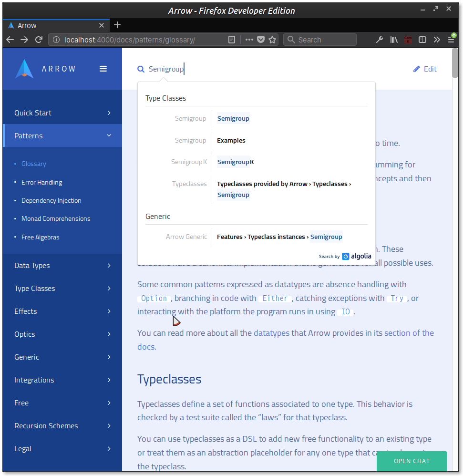
Task: Open Dependency Injection page
Action: tap(51, 201)
